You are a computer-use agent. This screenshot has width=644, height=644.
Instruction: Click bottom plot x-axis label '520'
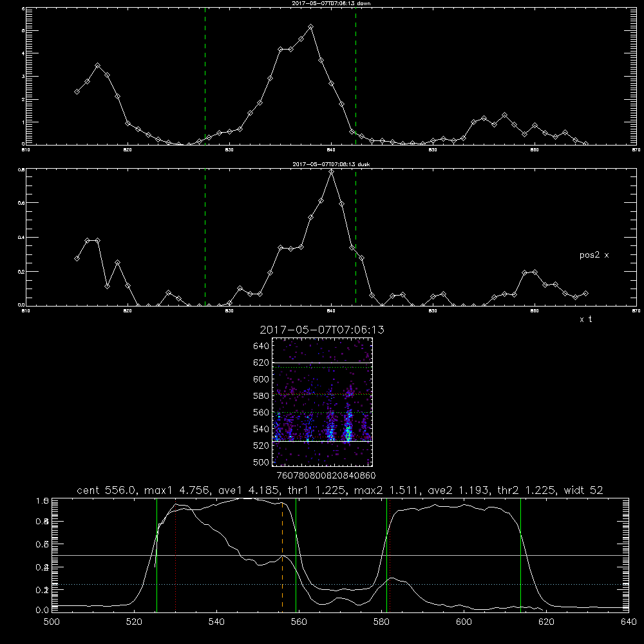click(x=134, y=622)
